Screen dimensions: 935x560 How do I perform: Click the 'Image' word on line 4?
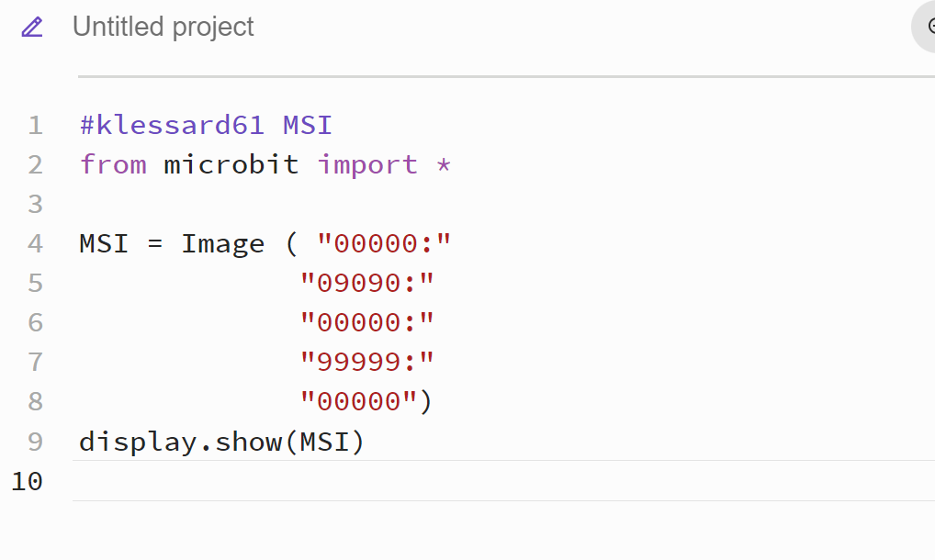pos(223,243)
